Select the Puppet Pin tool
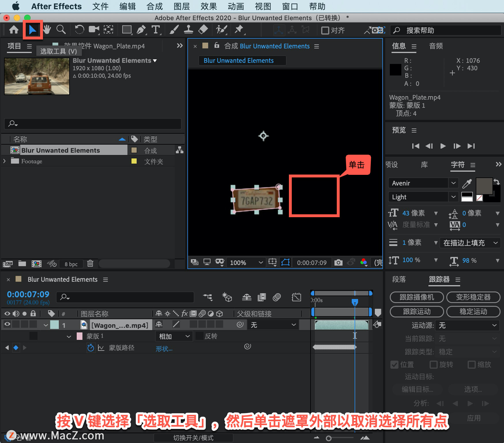The height and width of the screenshot is (443, 504). pos(239,30)
